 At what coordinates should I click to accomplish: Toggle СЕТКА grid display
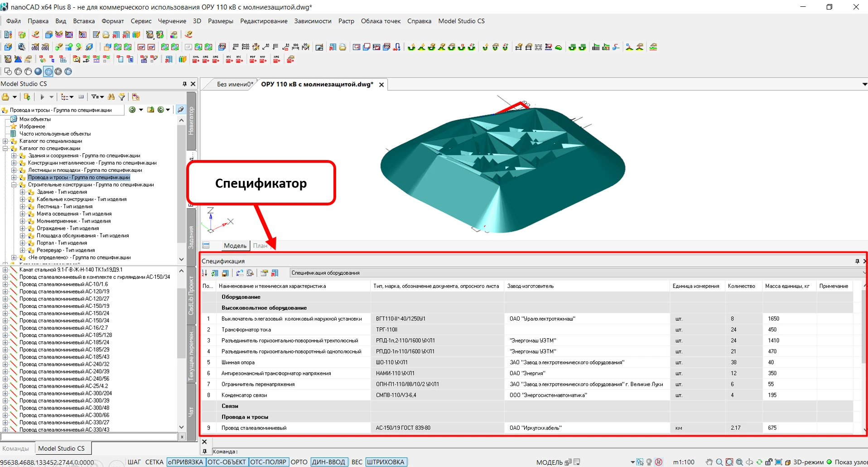point(154,462)
